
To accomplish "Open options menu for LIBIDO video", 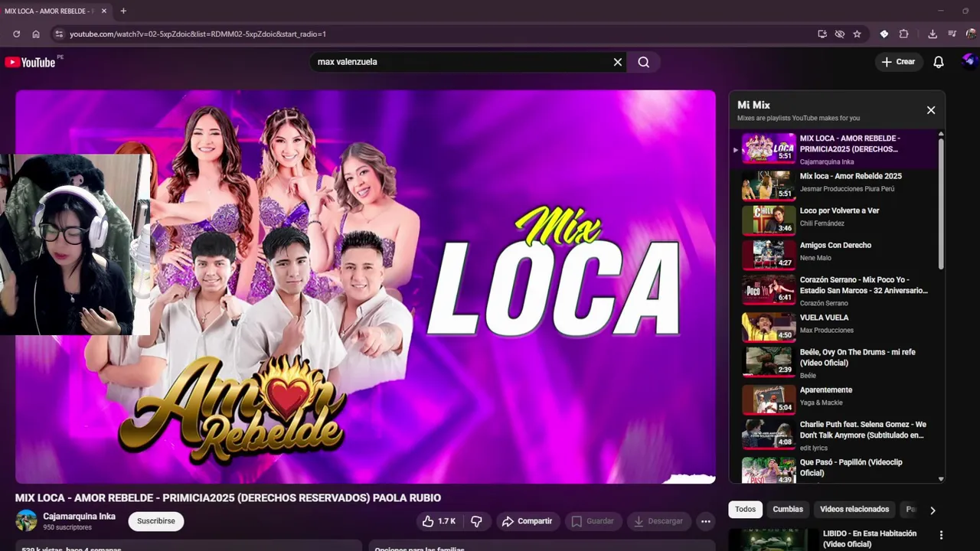I will pos(941,535).
